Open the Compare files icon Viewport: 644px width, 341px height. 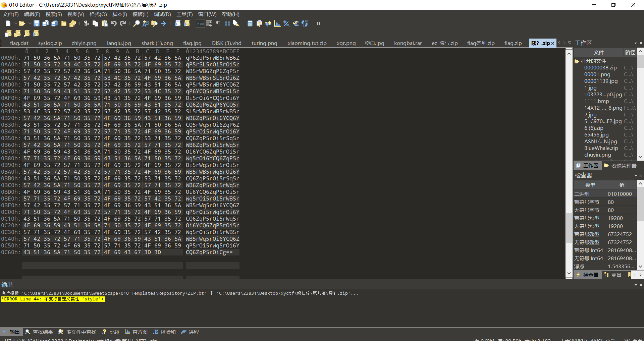259,23
